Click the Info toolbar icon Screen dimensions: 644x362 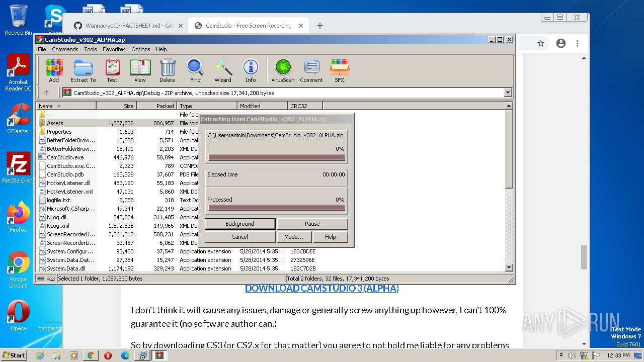[x=251, y=70]
